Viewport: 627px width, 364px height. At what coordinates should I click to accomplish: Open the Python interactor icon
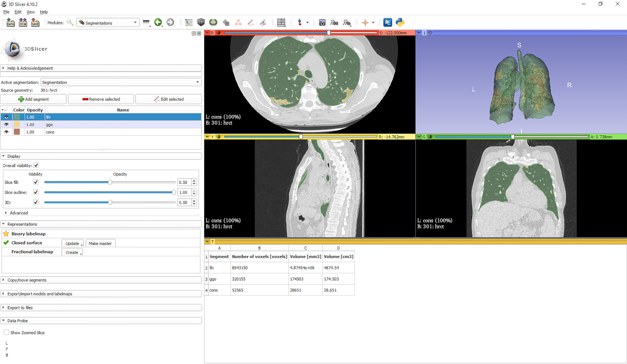[x=400, y=22]
